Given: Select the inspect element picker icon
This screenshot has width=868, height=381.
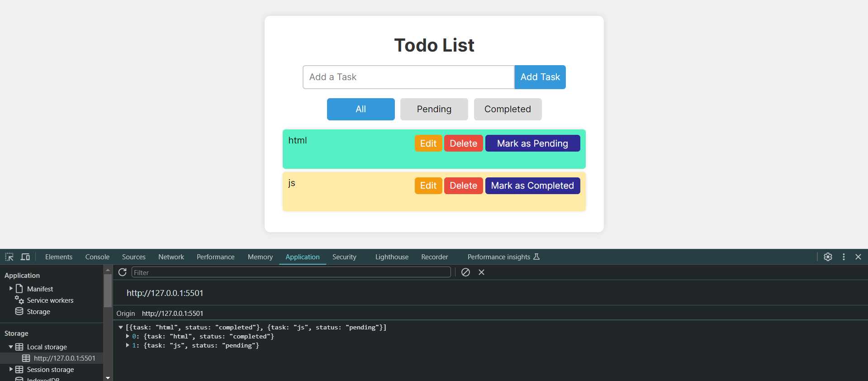Looking at the screenshot, I should (9, 257).
